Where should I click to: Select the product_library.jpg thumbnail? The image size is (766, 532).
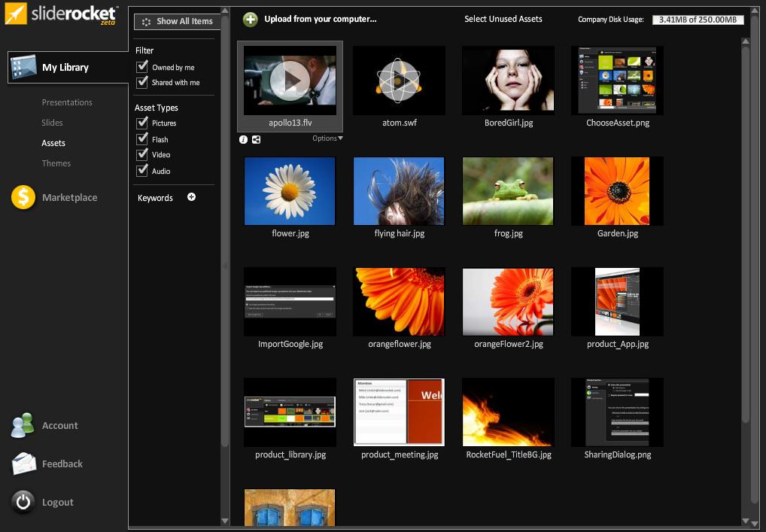pos(290,412)
